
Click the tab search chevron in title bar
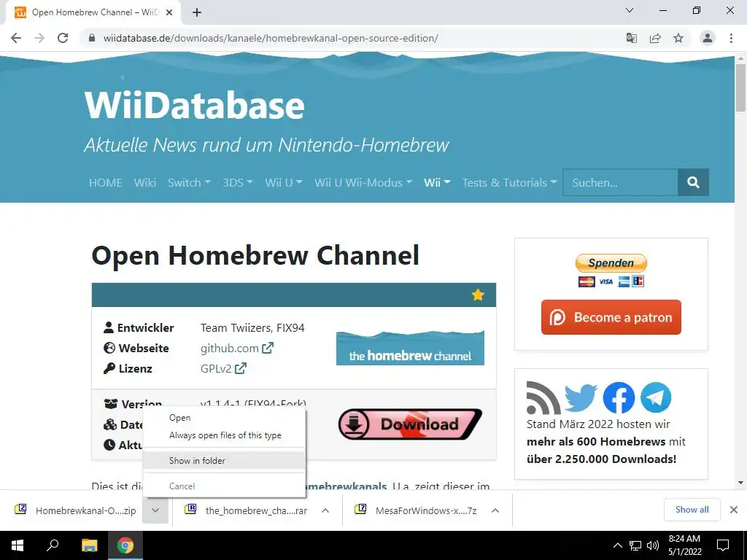tap(630, 10)
